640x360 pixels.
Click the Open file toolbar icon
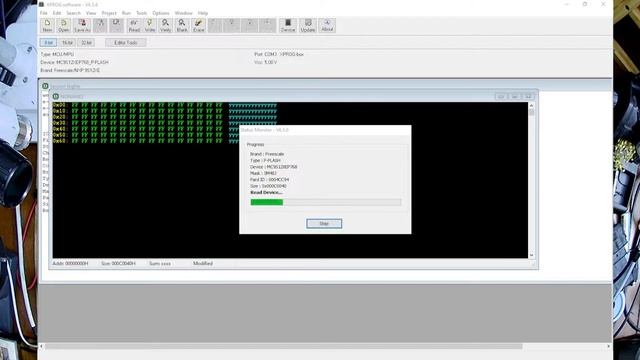(x=64, y=25)
